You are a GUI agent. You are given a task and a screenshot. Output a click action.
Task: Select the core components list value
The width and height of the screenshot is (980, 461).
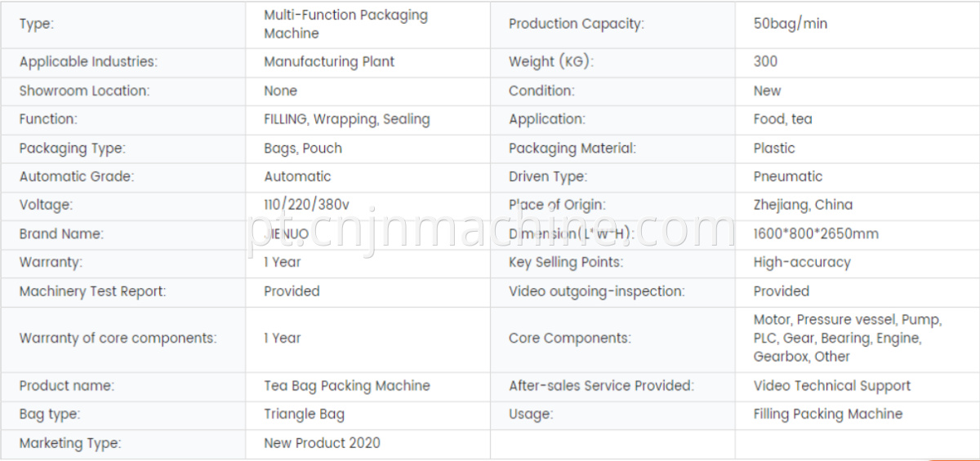(847, 339)
